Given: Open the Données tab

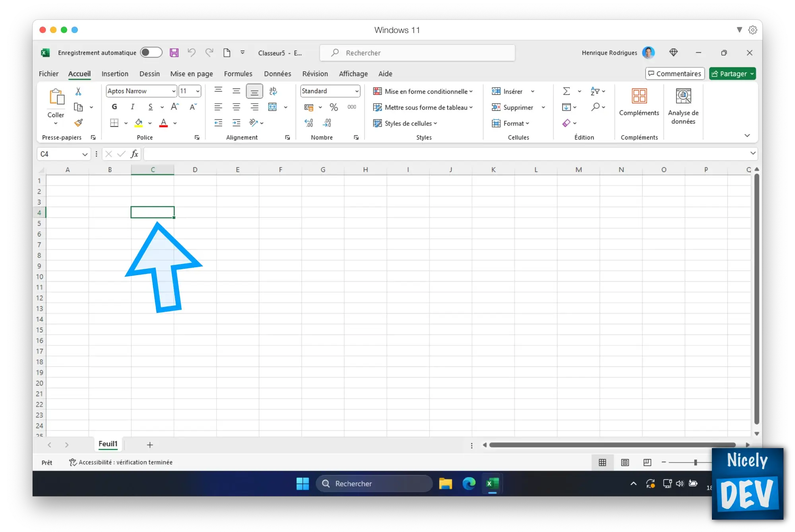Looking at the screenshot, I should point(277,74).
